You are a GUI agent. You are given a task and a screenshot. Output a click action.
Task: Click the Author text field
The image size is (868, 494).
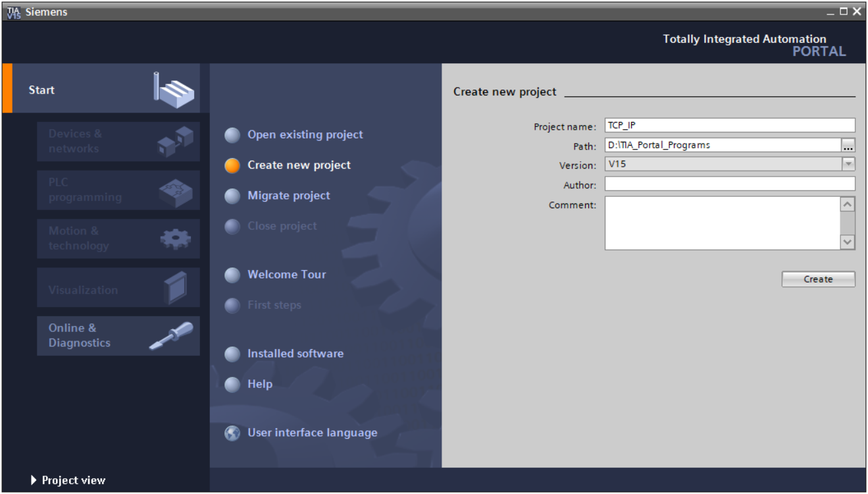729,184
